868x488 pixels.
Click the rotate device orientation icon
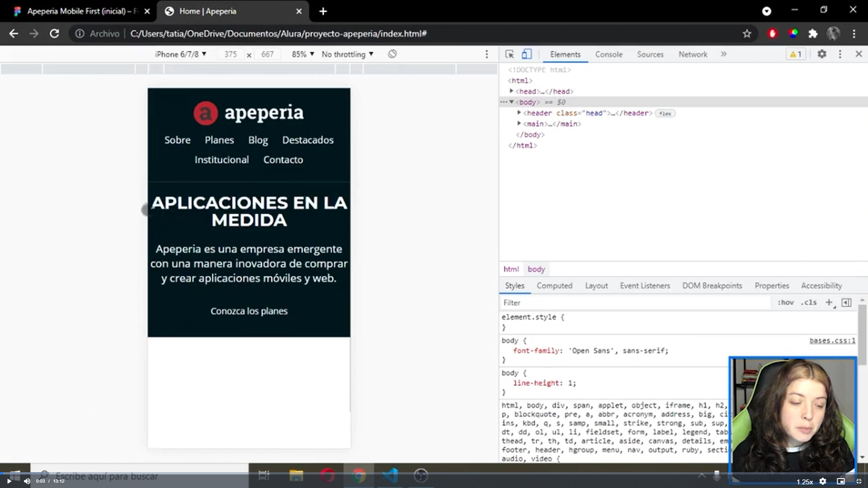coord(392,54)
